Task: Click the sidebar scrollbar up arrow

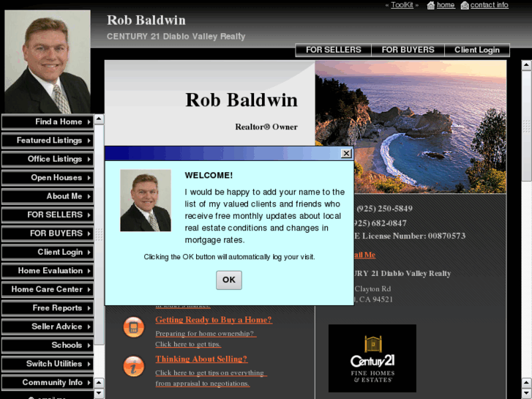Action: pyautogui.click(x=99, y=119)
